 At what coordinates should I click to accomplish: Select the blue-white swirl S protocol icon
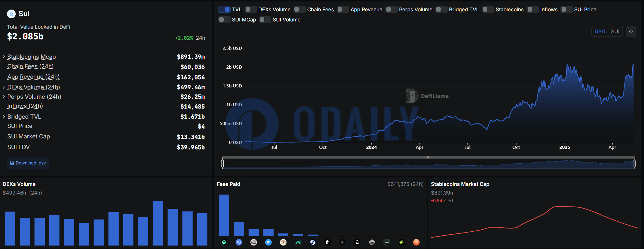(x=313, y=242)
